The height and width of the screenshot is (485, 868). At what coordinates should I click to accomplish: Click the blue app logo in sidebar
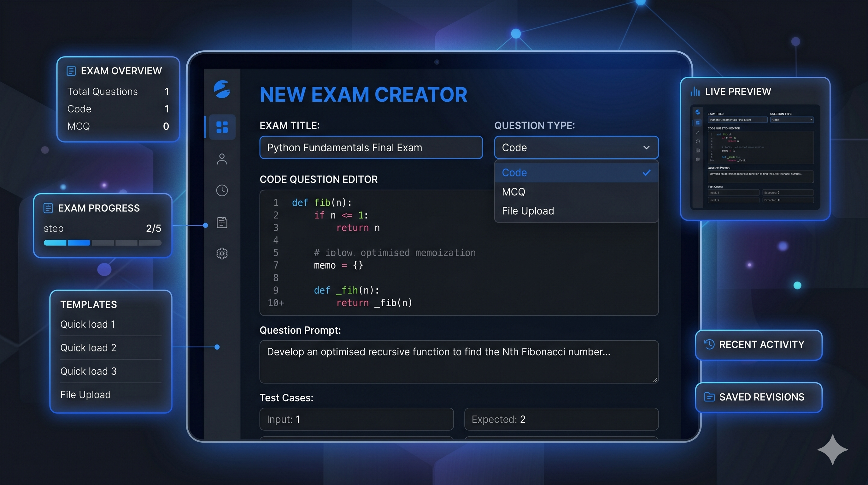coord(222,89)
